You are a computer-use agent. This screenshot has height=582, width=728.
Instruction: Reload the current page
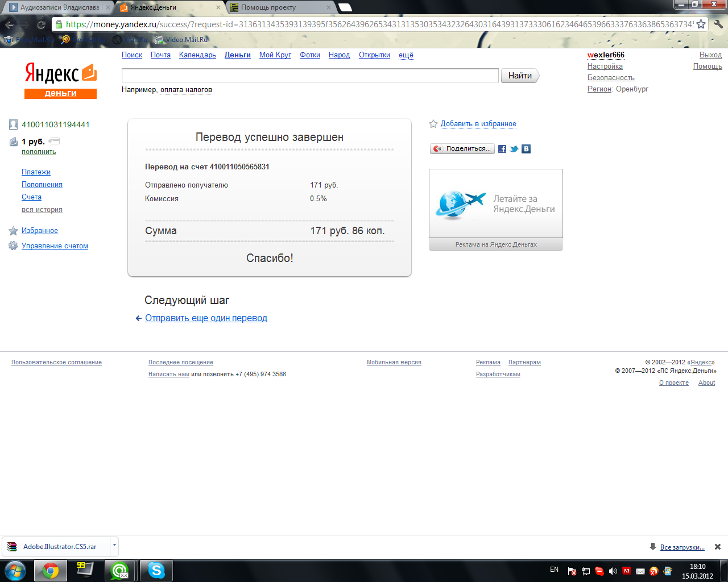41,24
